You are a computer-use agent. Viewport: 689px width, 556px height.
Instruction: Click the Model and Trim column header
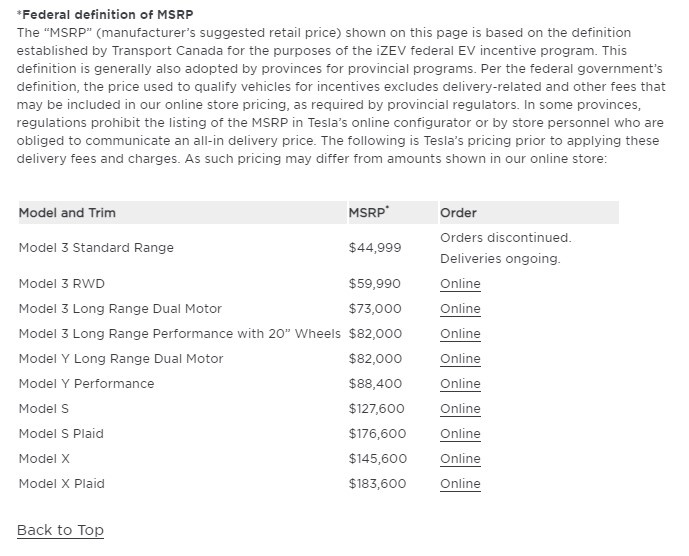click(67, 213)
